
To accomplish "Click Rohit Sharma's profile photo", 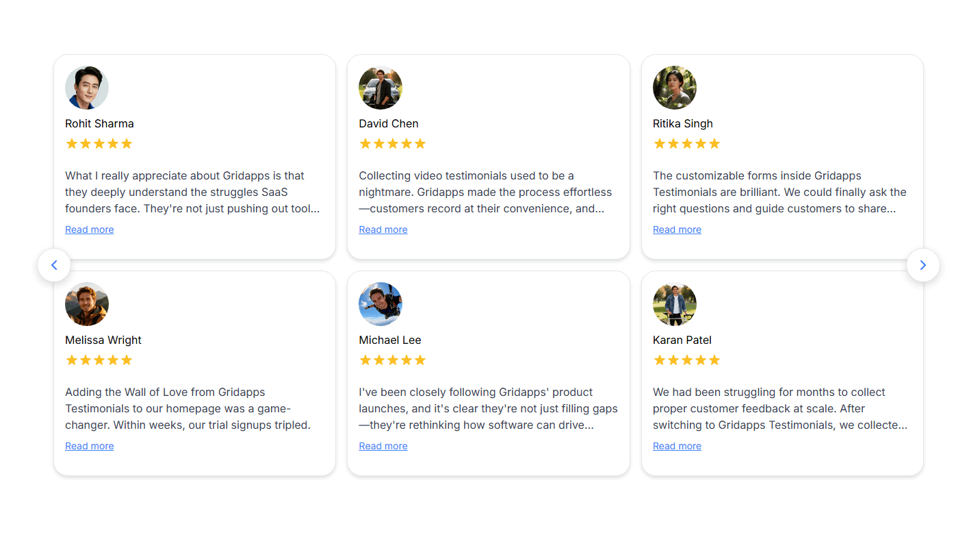I will click(87, 88).
